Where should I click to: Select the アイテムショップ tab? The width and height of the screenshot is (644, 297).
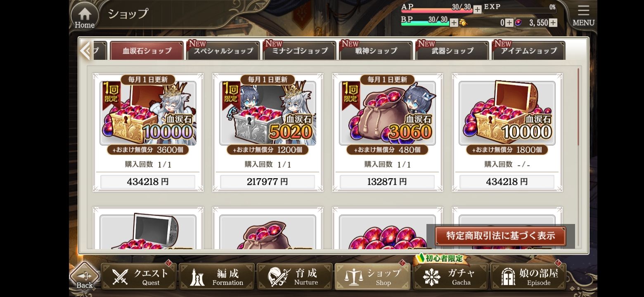pyautogui.click(x=529, y=51)
